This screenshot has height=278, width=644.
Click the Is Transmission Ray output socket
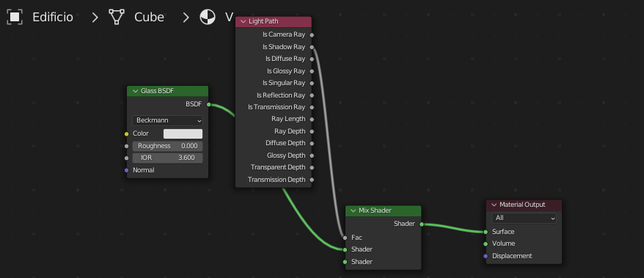[x=312, y=108]
